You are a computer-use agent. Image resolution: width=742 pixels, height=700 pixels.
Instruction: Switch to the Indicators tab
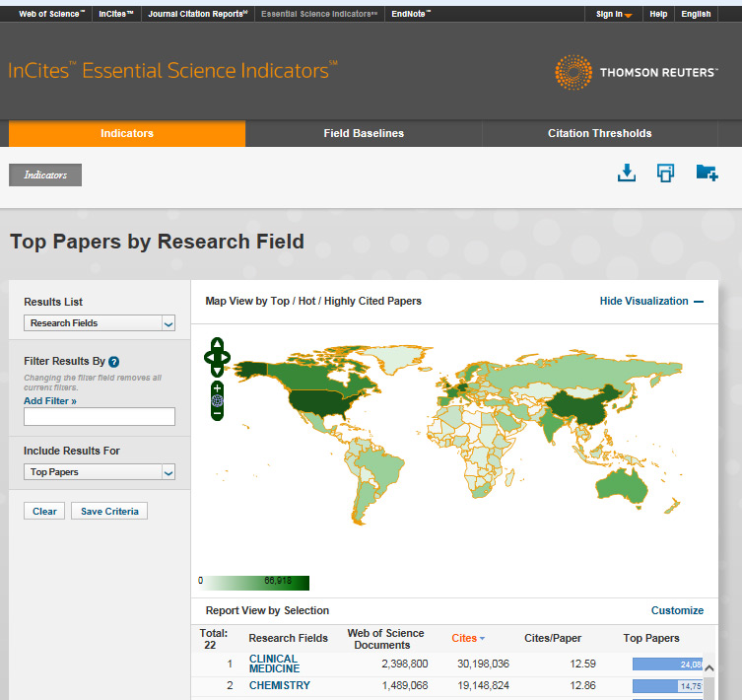[x=127, y=133]
